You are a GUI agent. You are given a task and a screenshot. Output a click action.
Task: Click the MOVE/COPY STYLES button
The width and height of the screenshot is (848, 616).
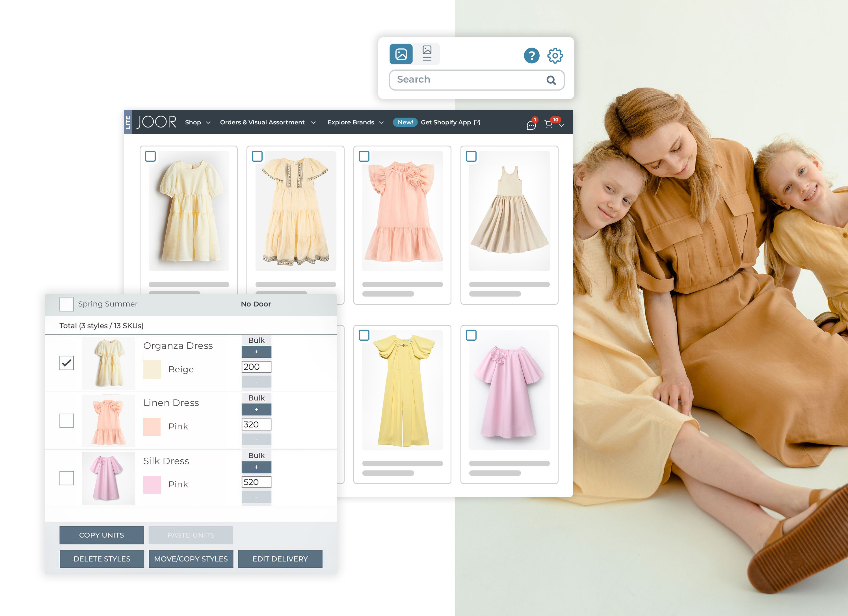191,559
